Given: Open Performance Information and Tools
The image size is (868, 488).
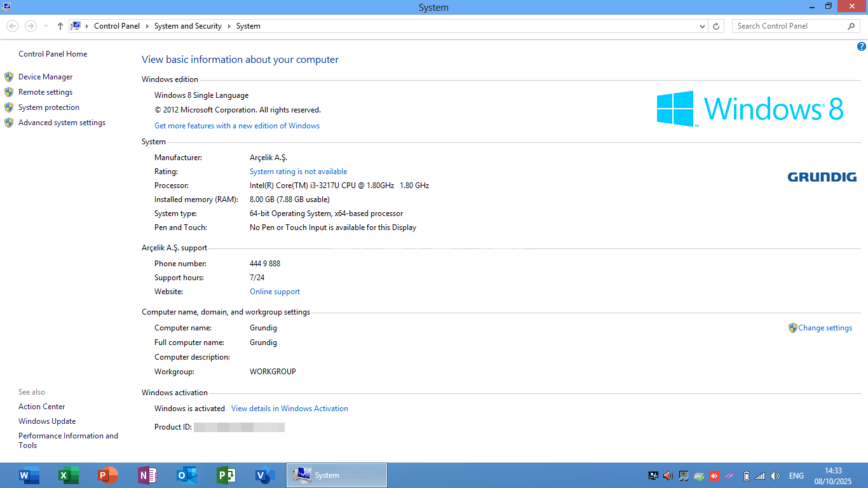Looking at the screenshot, I should (68, 440).
